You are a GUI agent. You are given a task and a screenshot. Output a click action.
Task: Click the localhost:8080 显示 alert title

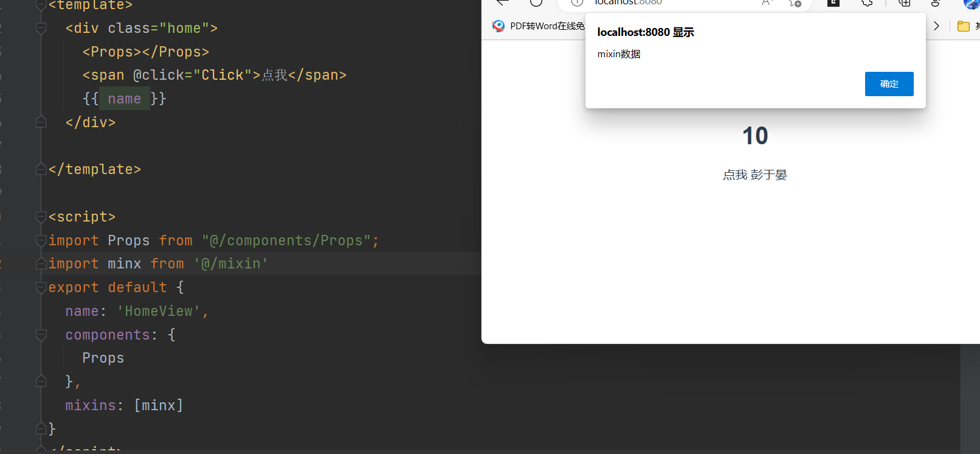(x=646, y=32)
